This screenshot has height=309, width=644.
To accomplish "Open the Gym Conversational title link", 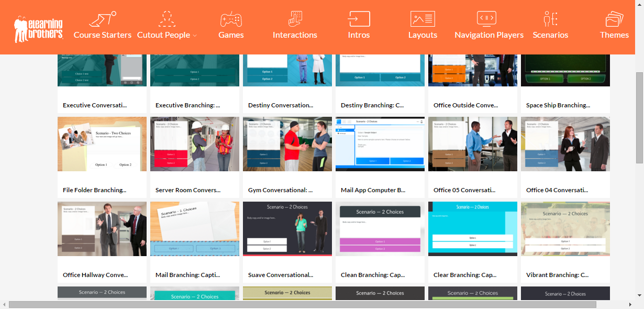I will click(x=280, y=190).
